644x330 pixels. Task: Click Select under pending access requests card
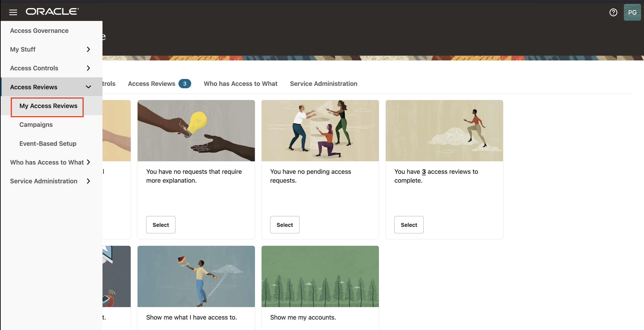point(285,224)
